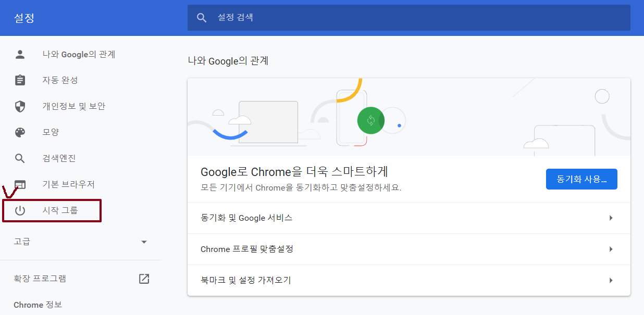Open the 확장 프로그램 link
This screenshot has height=315, width=644.
40,279
